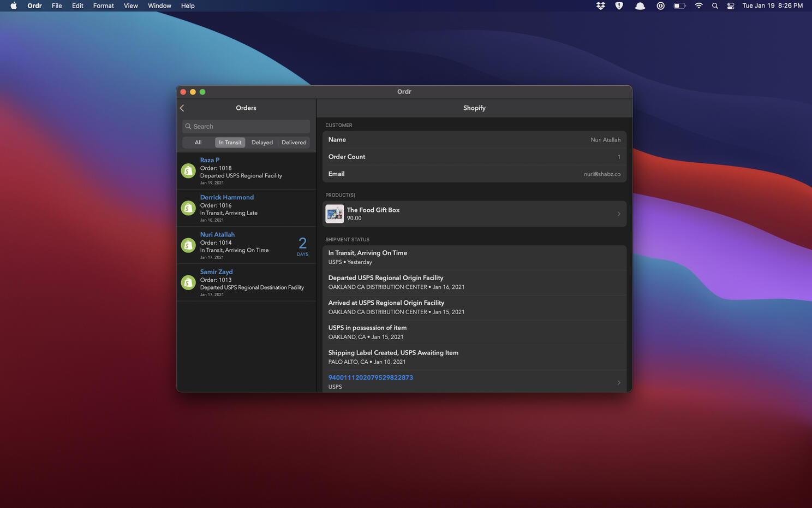This screenshot has height=508, width=812.
Task: Select Order: 1016 text
Action: 216,205
